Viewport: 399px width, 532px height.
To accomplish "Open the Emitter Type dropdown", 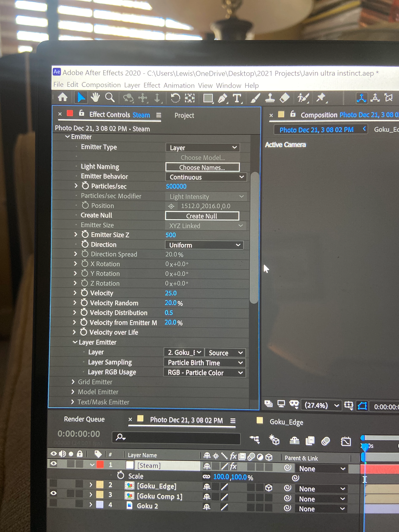I will click(203, 147).
